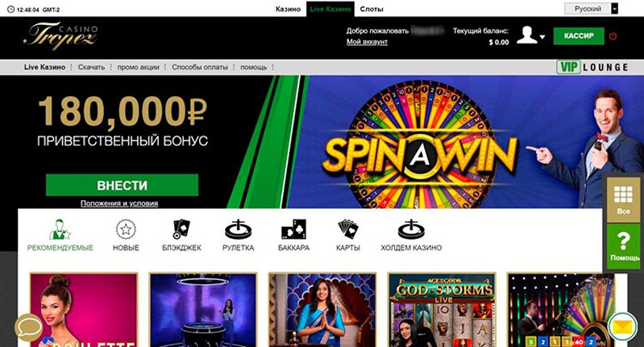Expand the user profile avatar menu
The width and height of the screenshot is (644, 347).
[530, 36]
